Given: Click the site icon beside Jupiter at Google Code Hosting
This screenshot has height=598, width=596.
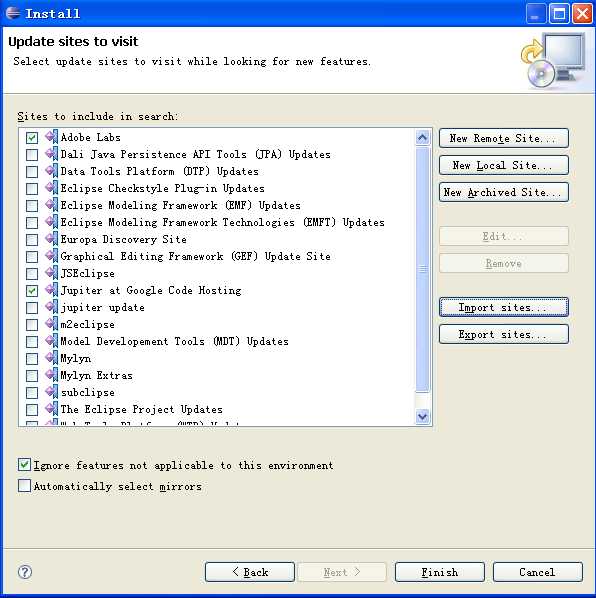Looking at the screenshot, I should coord(51,290).
